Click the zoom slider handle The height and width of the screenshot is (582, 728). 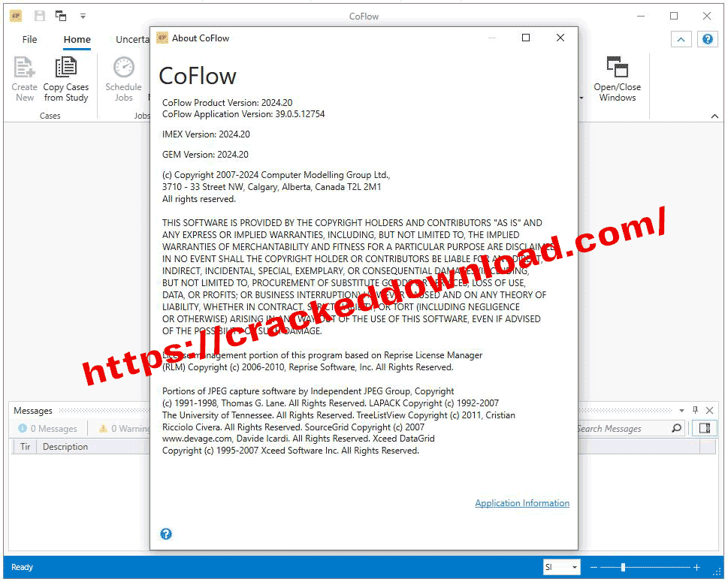coord(623,567)
